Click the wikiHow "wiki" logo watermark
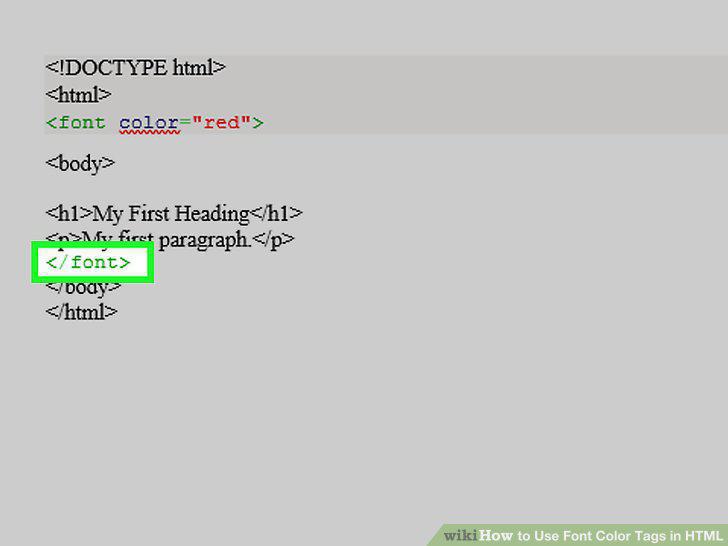The width and height of the screenshot is (728, 546). [x=460, y=535]
